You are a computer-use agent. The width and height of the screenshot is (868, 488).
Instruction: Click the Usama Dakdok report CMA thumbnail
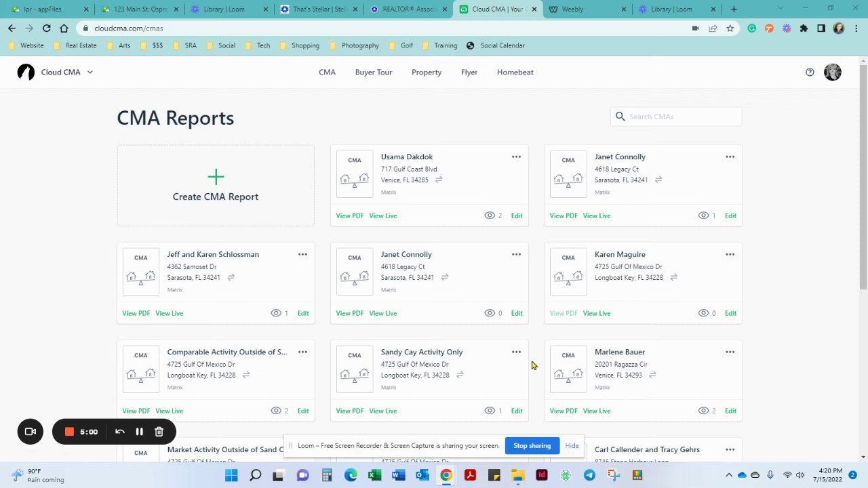(x=355, y=174)
